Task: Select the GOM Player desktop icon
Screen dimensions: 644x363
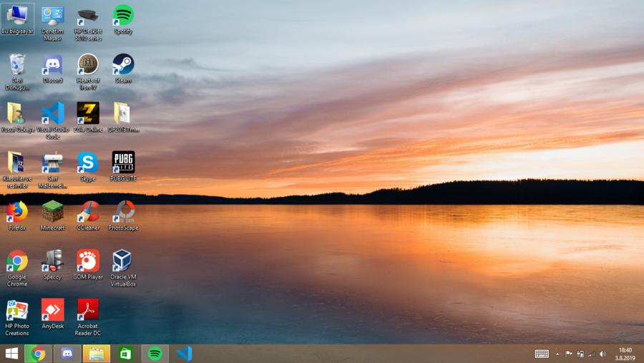Action: point(88,265)
